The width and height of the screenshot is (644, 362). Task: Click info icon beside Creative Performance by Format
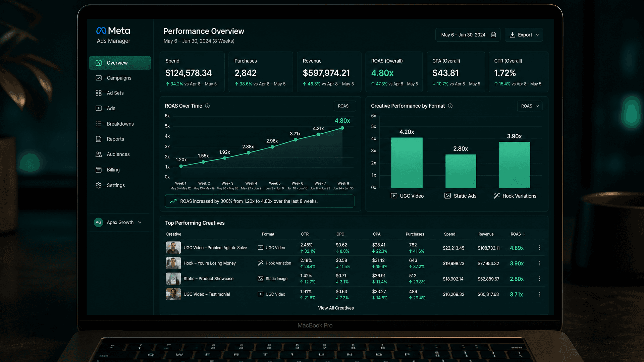click(x=450, y=106)
